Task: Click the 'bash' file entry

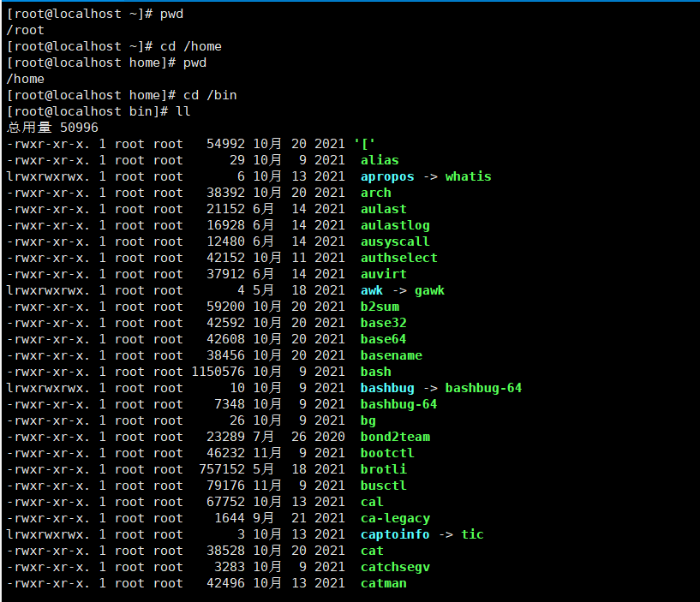Action: pos(375,372)
